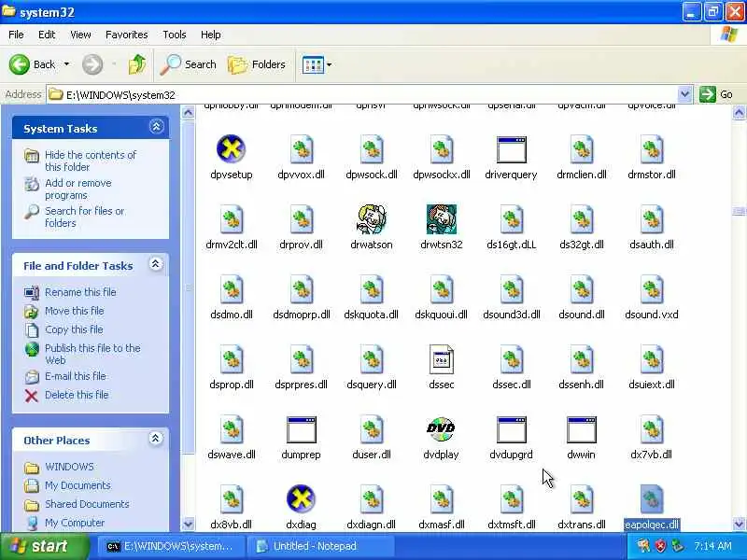
Task: Open the Edit menu
Action: 47,35
